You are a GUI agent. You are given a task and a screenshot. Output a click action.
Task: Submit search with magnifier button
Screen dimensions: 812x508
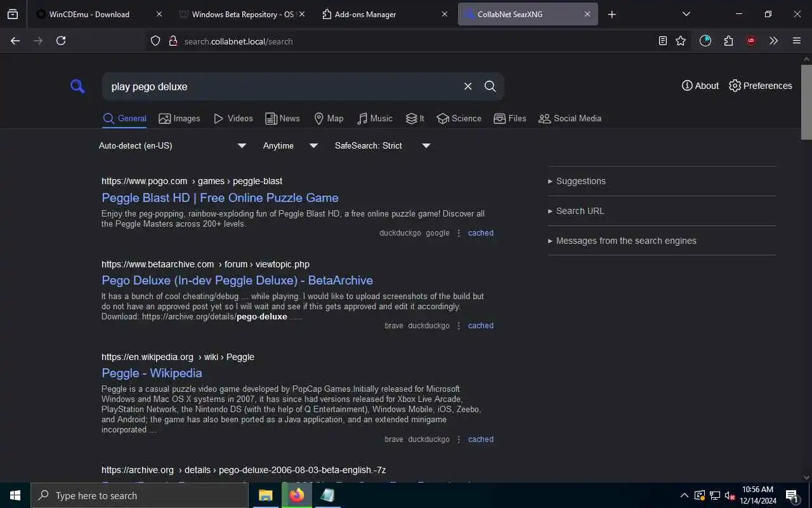tap(490, 86)
